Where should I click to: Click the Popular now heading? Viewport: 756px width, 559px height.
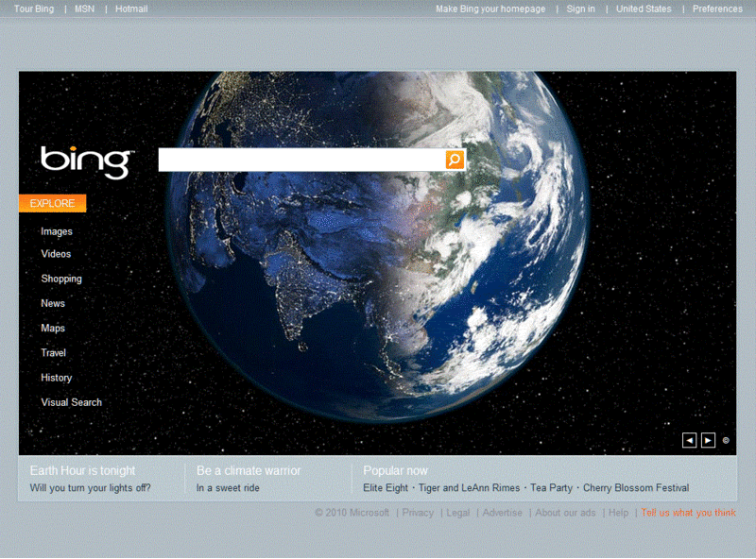pyautogui.click(x=395, y=470)
